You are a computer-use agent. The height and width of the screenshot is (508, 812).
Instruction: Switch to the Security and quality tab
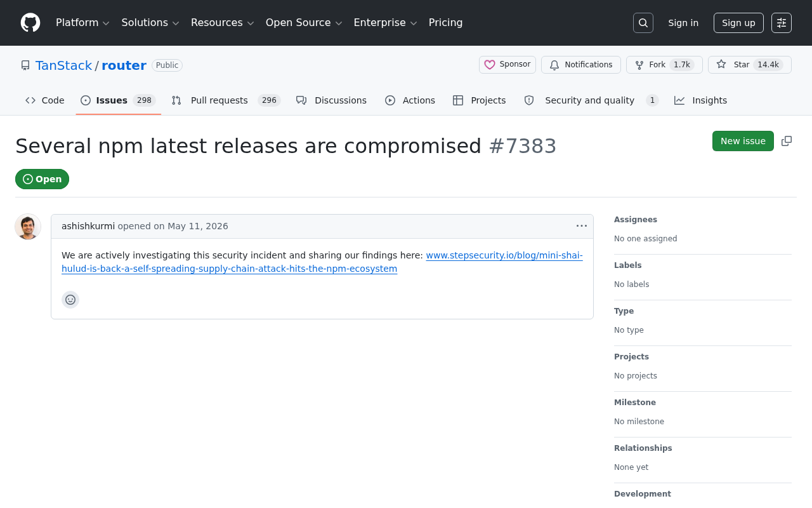tap(591, 100)
